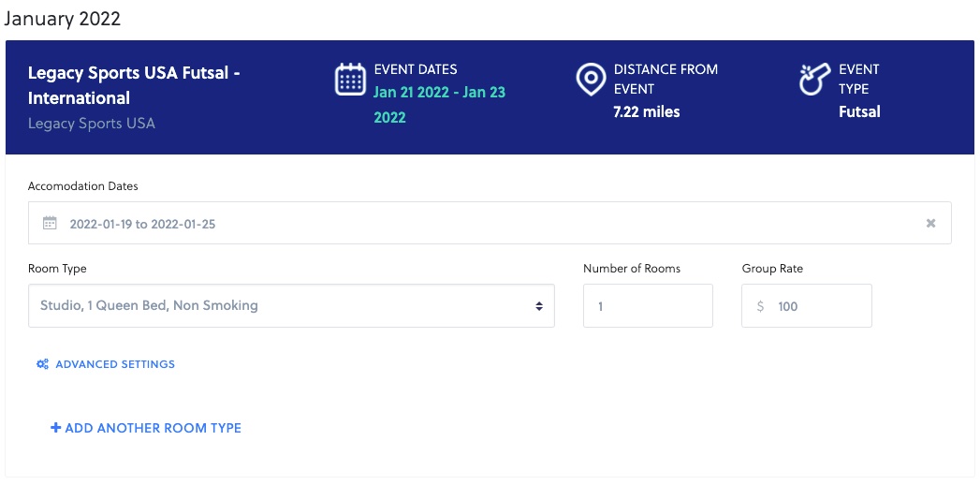
Task: Click the event dates calendar icon
Action: tap(350, 80)
